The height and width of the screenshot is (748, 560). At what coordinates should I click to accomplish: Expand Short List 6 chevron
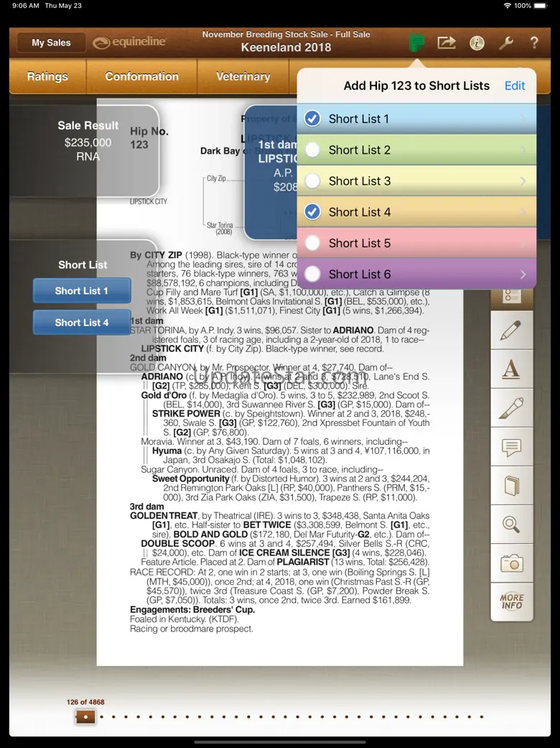point(523,274)
